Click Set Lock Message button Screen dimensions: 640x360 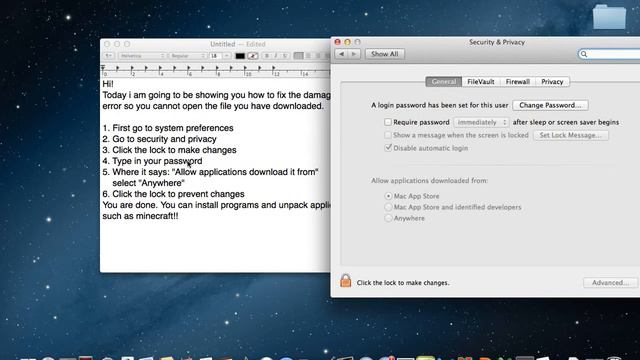[571, 135]
